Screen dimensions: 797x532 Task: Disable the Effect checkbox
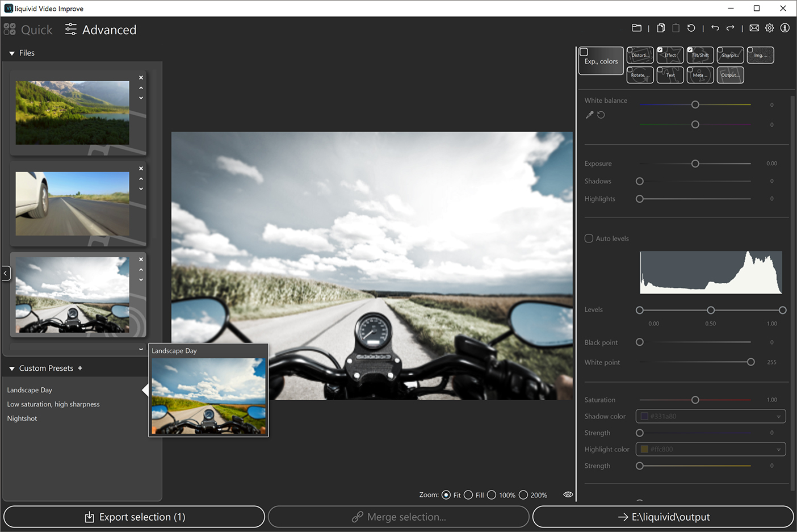point(660,49)
